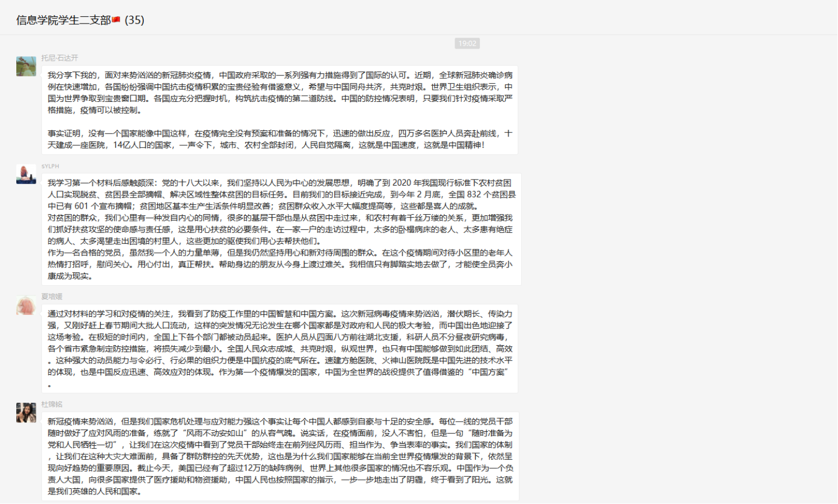
Task: Click 杜锦铭's message about 新冠疫情
Action: pyautogui.click(x=280, y=453)
